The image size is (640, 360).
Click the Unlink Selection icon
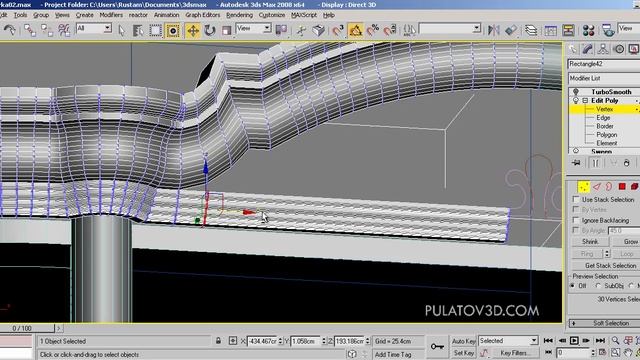tap(47, 30)
